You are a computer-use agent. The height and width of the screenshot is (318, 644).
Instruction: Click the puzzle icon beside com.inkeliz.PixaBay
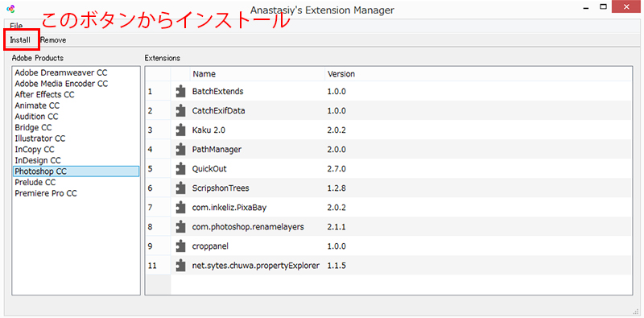(180, 208)
